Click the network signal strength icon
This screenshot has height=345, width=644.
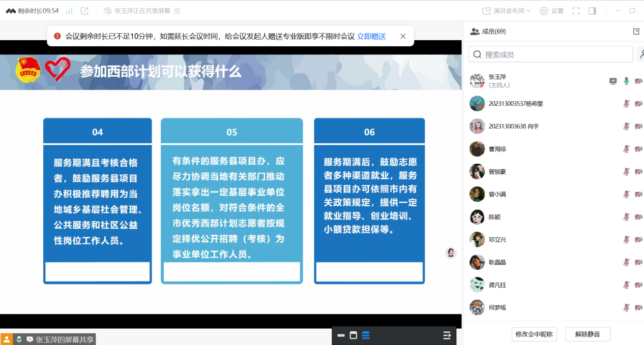(69, 11)
